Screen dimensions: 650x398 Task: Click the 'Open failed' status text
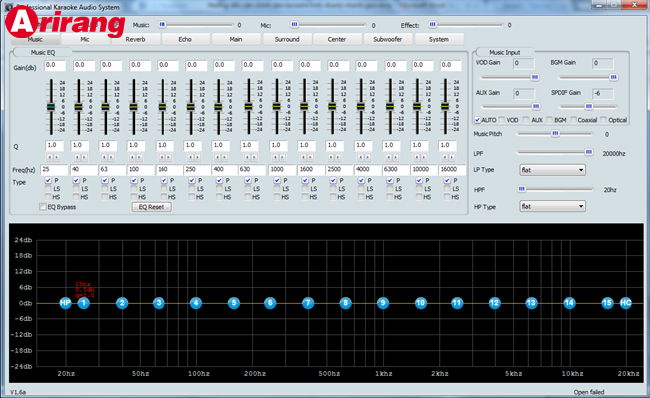point(589,392)
